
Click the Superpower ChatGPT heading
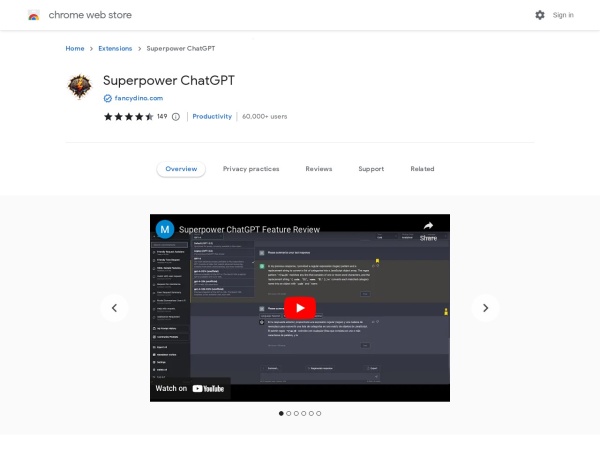coord(169,80)
